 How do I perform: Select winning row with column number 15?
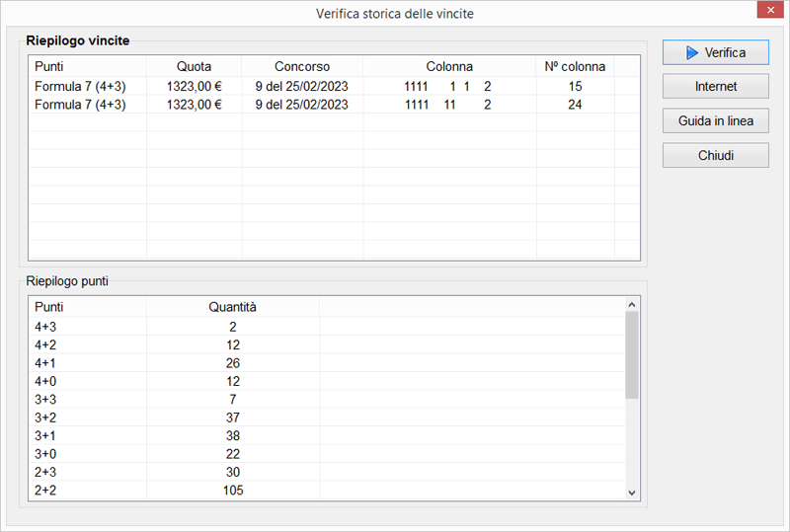(x=296, y=86)
